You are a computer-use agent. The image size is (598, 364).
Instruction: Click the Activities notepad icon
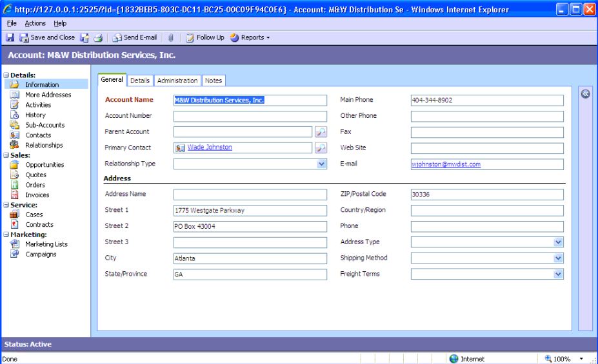point(14,105)
